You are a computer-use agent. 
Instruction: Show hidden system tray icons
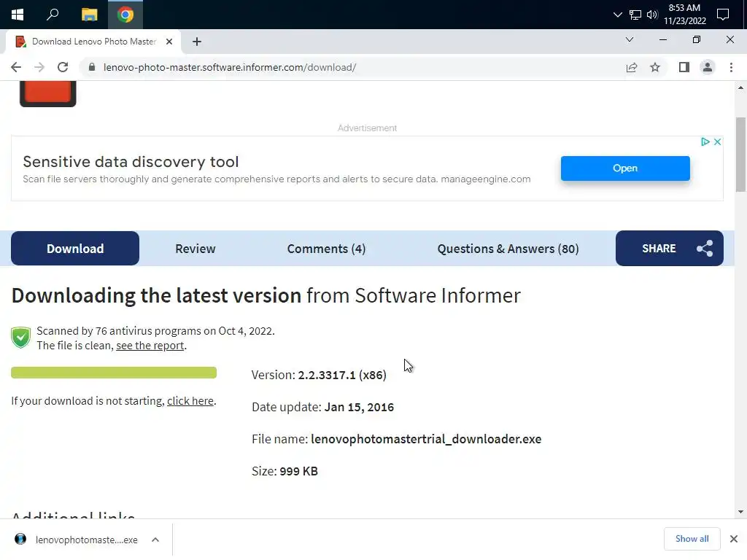pyautogui.click(x=617, y=15)
